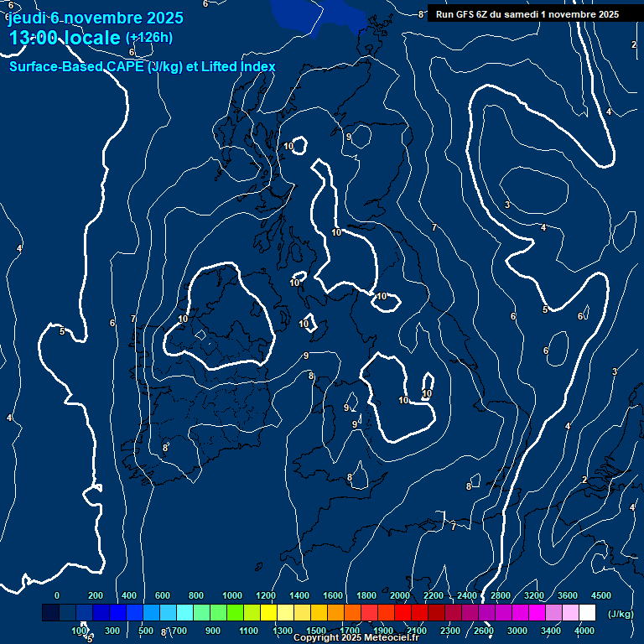The width and height of the screenshot is (644, 644).
Task: Select the pale pink swatch left of white
Action: (x=570, y=612)
